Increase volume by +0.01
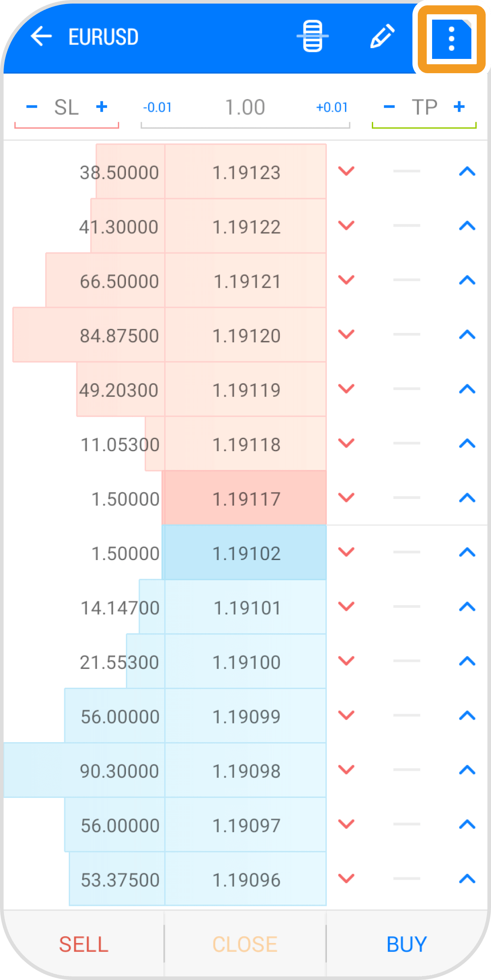Screen dimensions: 491x980 (x=332, y=108)
